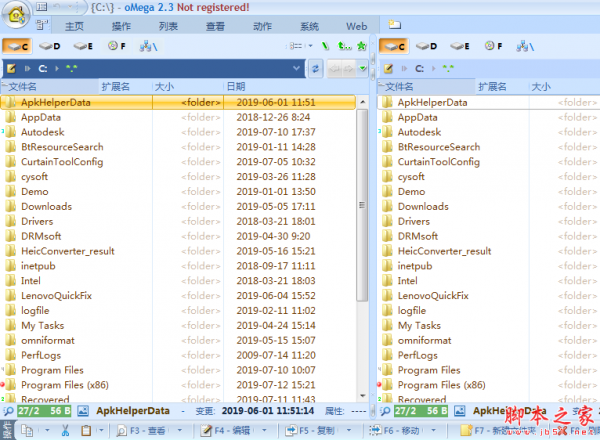Click the scissors cut icon
This screenshot has width=600, height=440.
pos(65,431)
